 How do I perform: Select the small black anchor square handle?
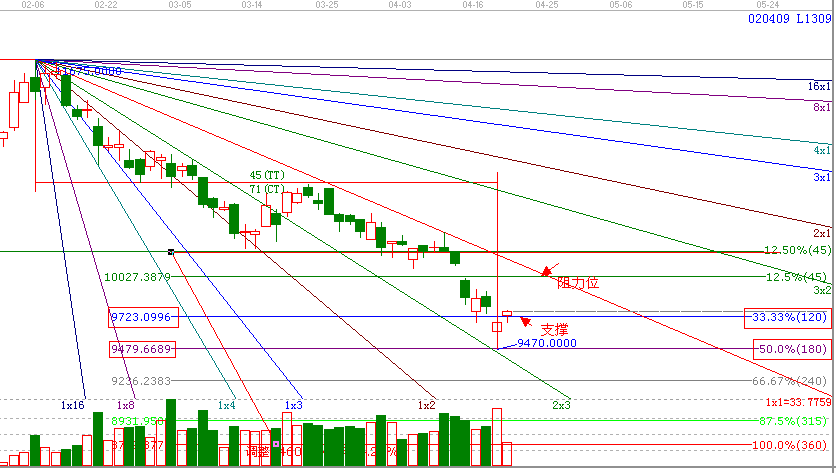[172, 252]
